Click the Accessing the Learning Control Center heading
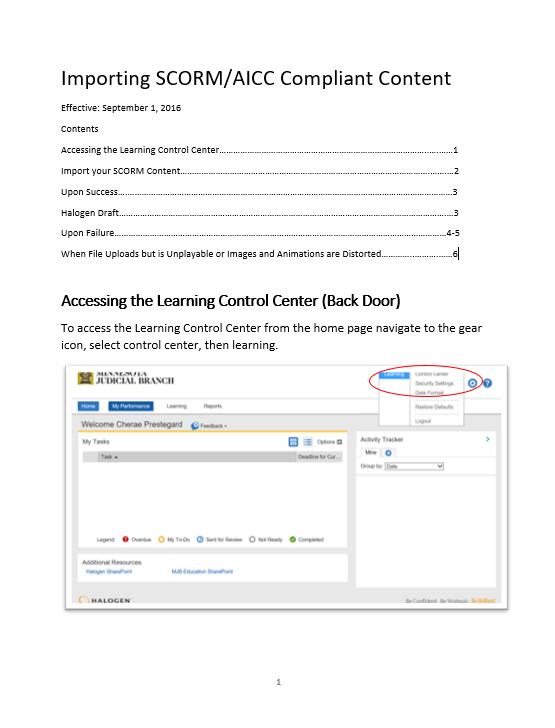This screenshot has height=728, width=555. (x=230, y=301)
